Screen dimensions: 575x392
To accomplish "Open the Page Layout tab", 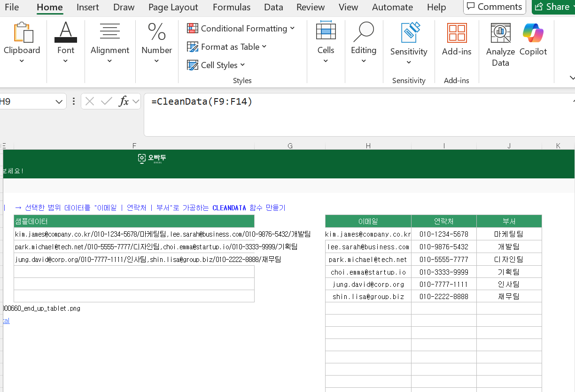I will pos(173,7).
